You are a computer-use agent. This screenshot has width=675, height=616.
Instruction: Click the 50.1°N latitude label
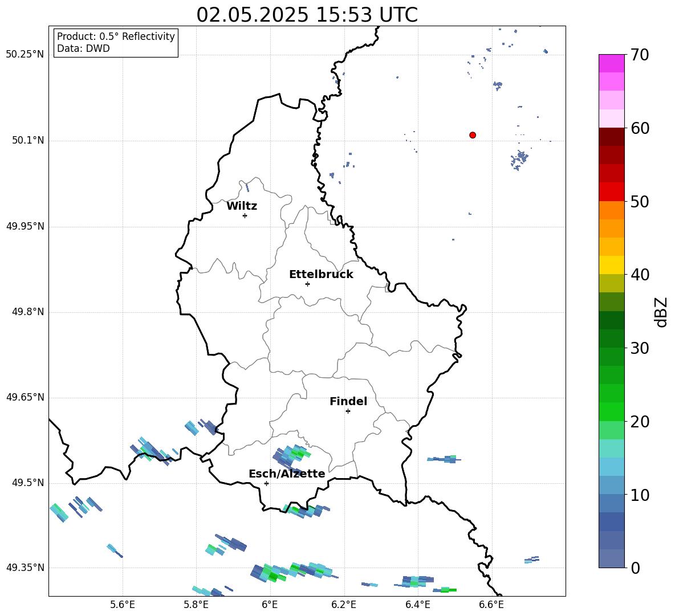tap(28, 140)
